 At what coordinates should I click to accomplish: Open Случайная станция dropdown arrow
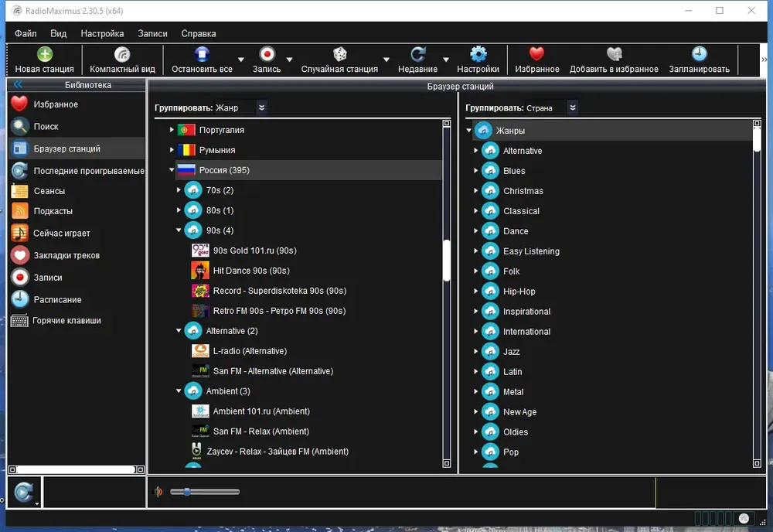(x=386, y=60)
